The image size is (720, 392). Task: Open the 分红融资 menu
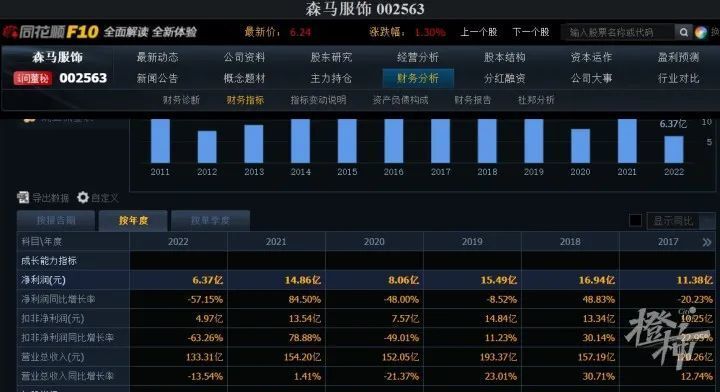505,78
